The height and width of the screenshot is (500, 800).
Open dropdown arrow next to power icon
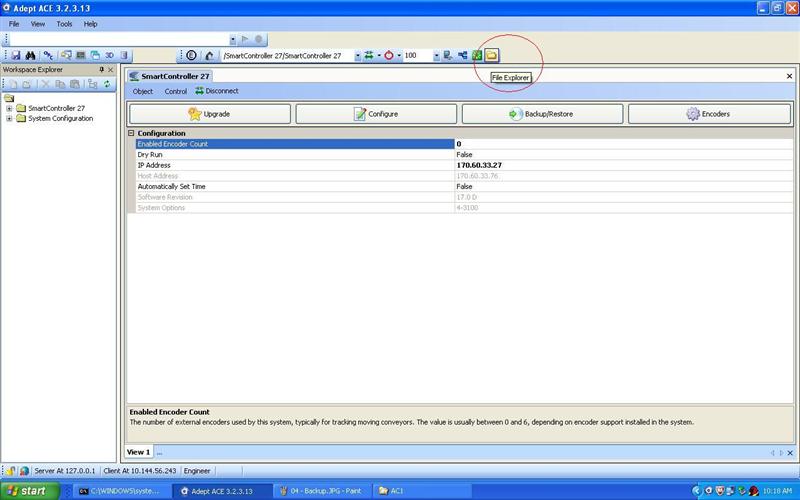(399, 56)
